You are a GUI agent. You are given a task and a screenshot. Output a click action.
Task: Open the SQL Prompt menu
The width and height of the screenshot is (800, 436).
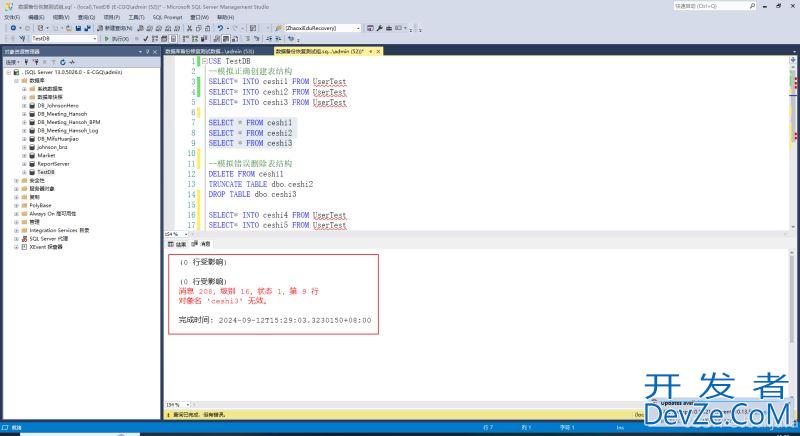(x=167, y=17)
